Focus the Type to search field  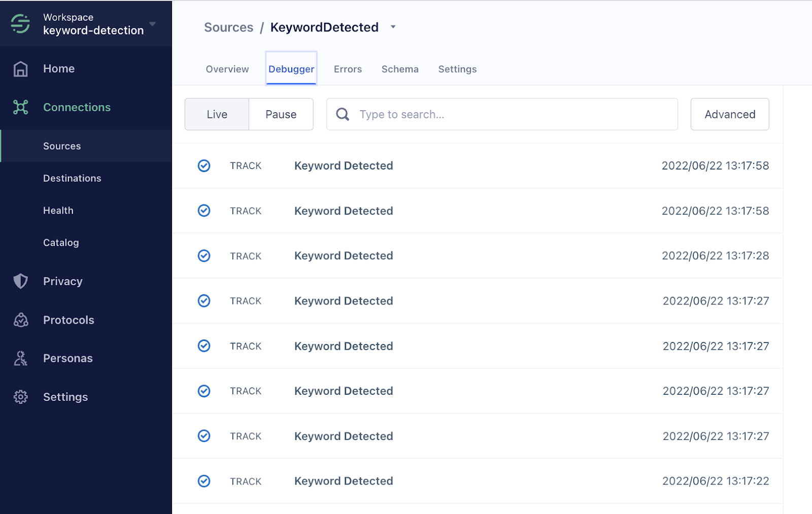click(x=502, y=114)
